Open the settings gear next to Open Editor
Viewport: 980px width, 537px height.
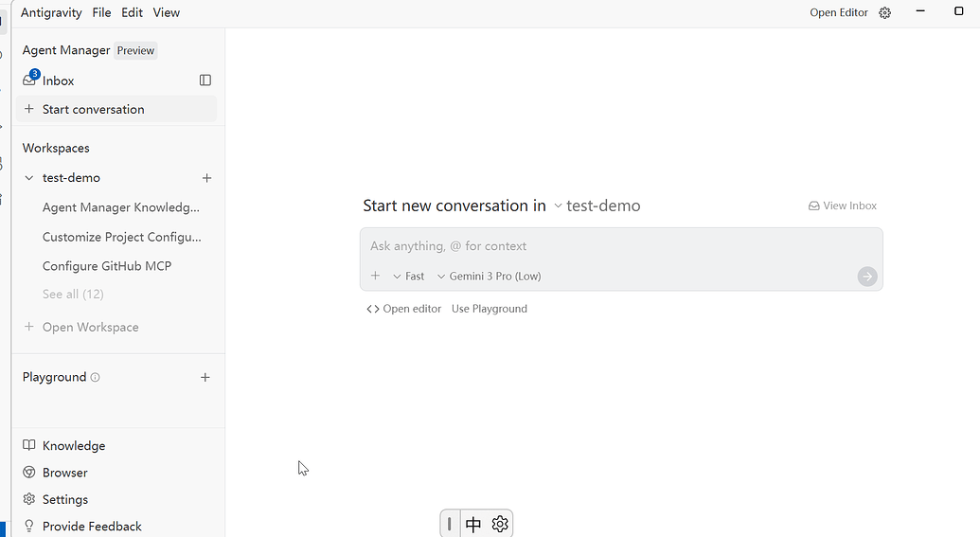point(884,13)
